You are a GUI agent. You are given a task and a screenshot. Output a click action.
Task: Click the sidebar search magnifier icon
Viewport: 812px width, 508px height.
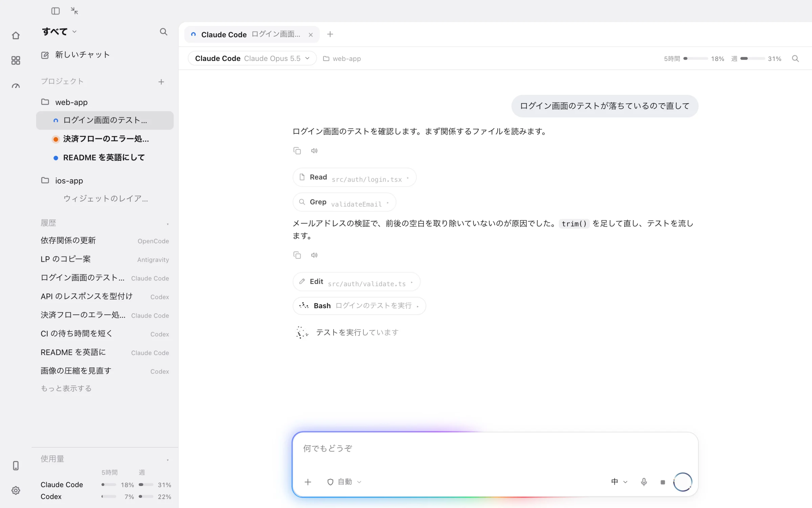(163, 31)
